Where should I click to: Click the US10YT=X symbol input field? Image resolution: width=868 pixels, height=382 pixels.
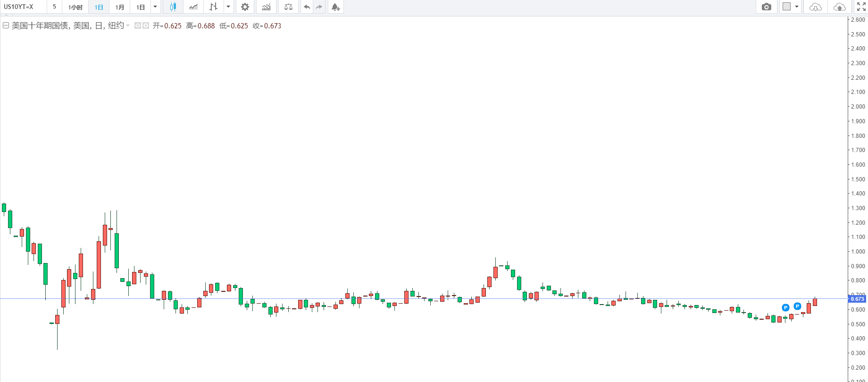click(23, 7)
